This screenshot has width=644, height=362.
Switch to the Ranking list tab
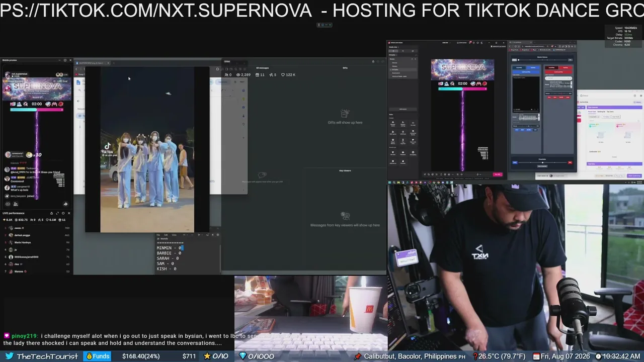coord(601,111)
